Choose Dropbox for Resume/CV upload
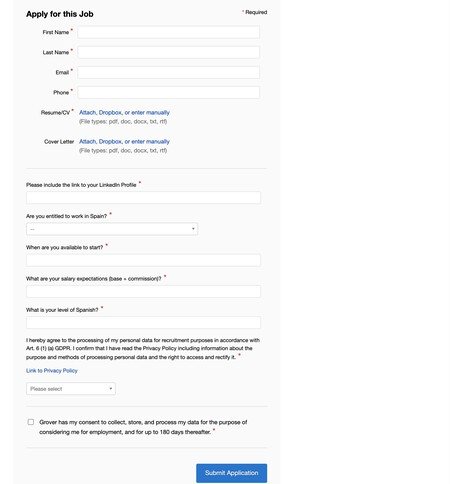This screenshot has width=450, height=484. (x=110, y=113)
